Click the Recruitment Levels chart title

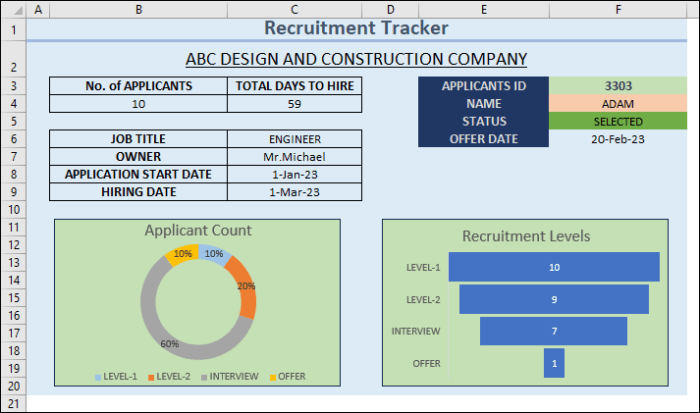[x=526, y=236]
